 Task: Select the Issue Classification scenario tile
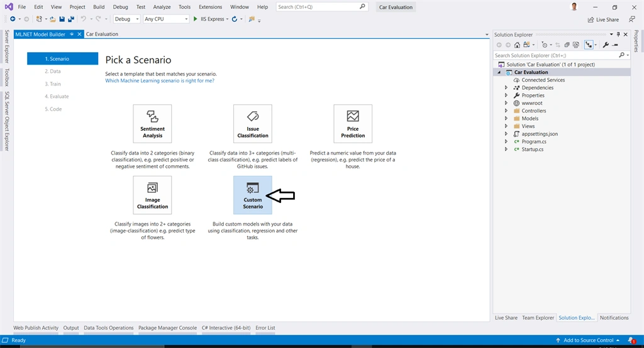click(x=253, y=124)
